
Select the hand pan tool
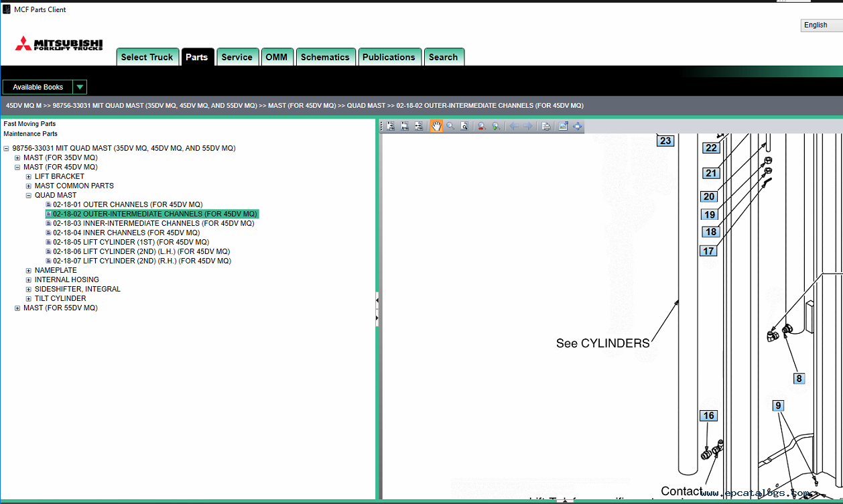436,126
